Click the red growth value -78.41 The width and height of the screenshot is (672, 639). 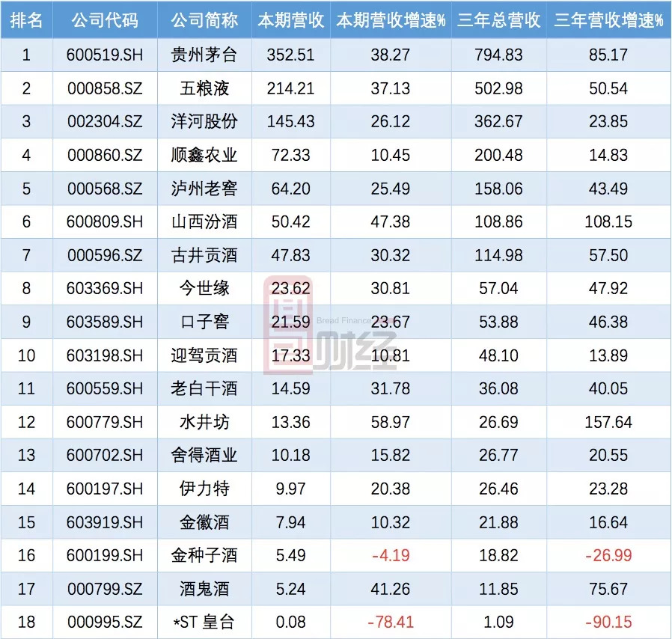pyautogui.click(x=391, y=622)
